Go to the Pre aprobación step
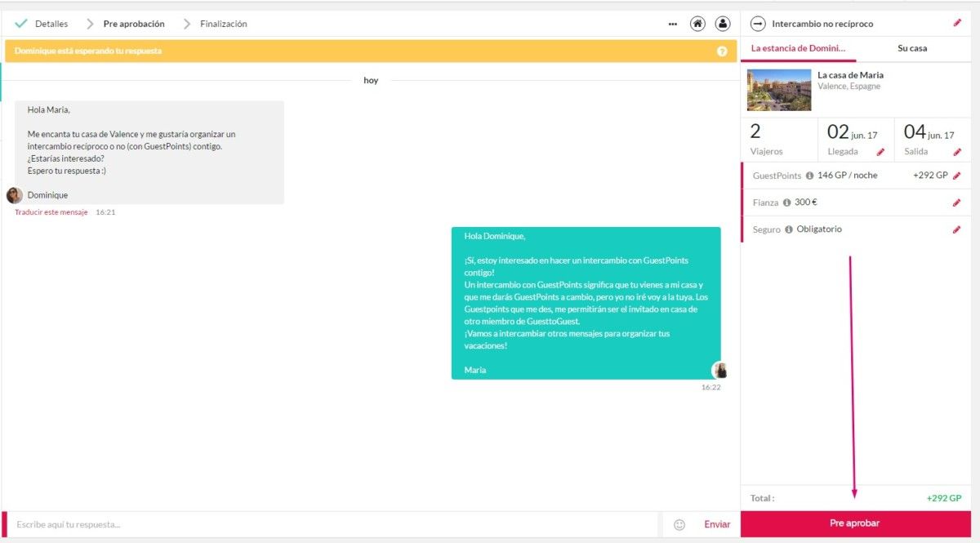Viewport: 980px width, 543px height. point(134,24)
